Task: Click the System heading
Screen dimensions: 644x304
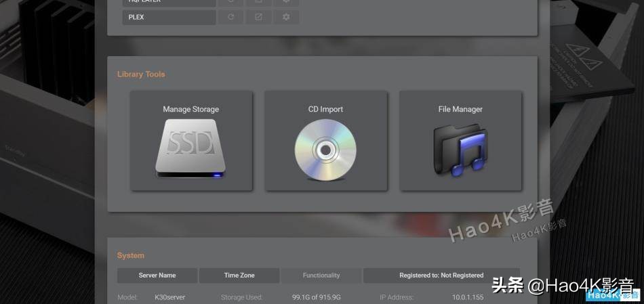Action: (x=131, y=255)
